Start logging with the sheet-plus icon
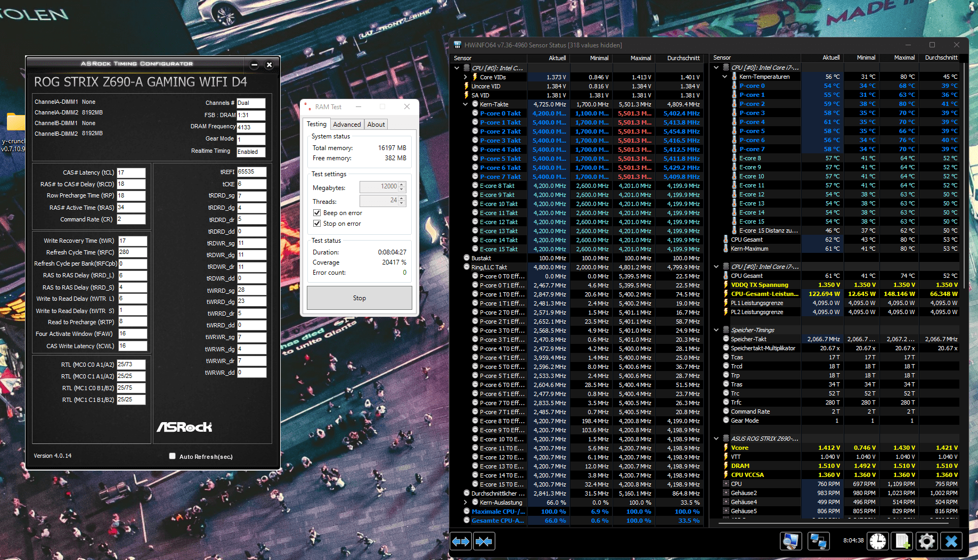978x560 pixels. click(x=902, y=541)
